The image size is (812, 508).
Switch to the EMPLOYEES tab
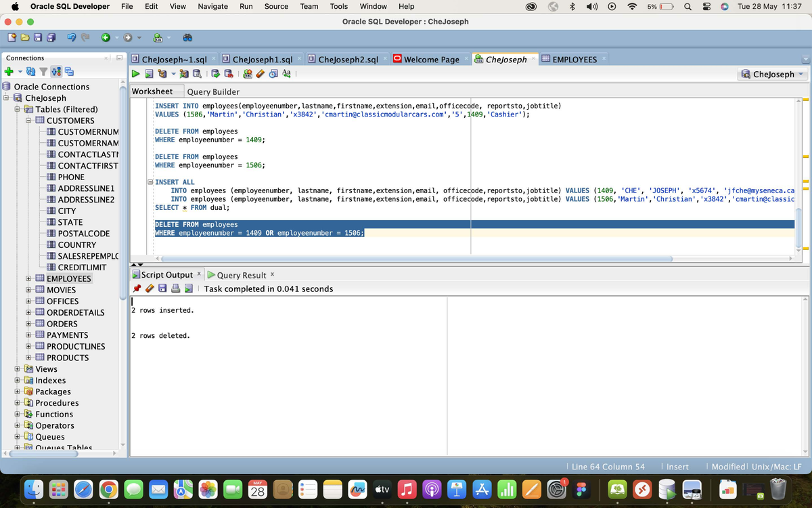pyautogui.click(x=574, y=60)
